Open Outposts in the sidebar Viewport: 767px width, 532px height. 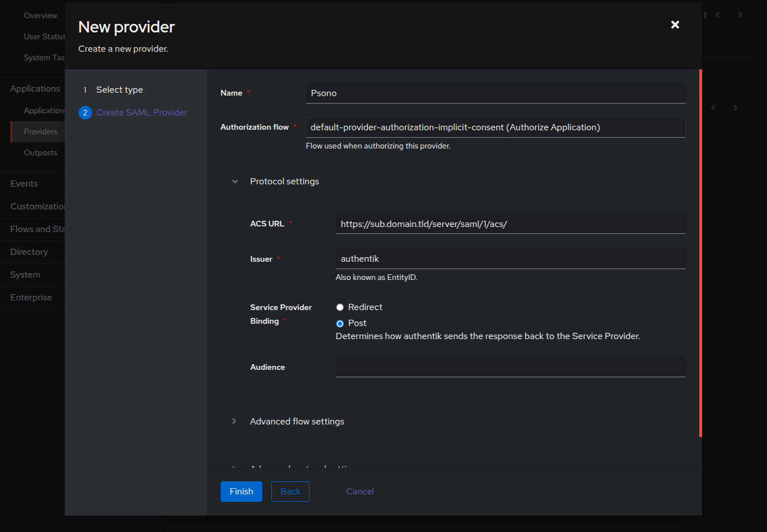tap(40, 152)
